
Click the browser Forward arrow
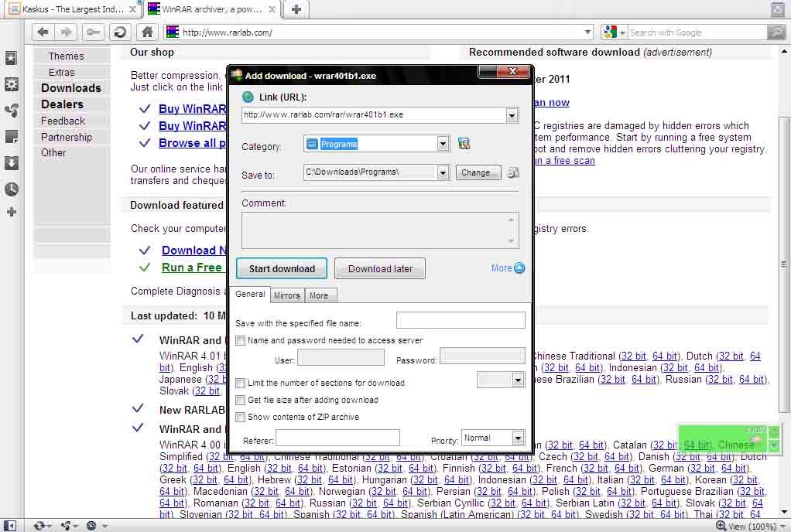tap(66, 32)
